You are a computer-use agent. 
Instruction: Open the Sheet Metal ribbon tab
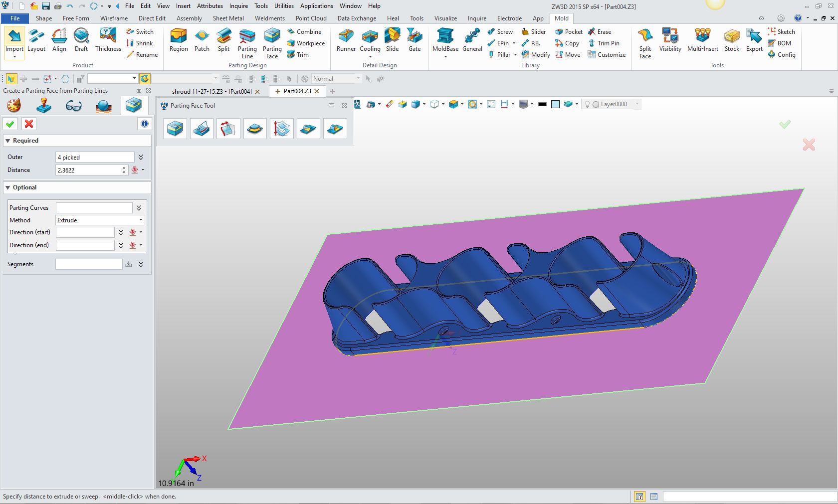click(x=228, y=18)
